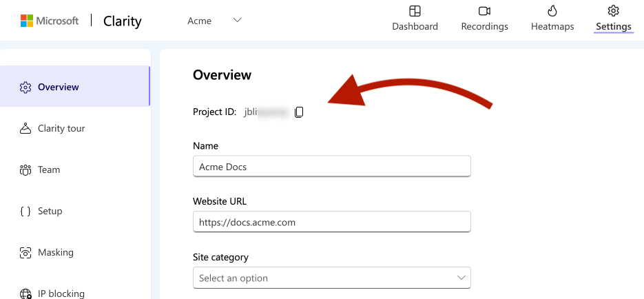Select the Acme project name
Screen dimensions: 644x299
(200, 21)
